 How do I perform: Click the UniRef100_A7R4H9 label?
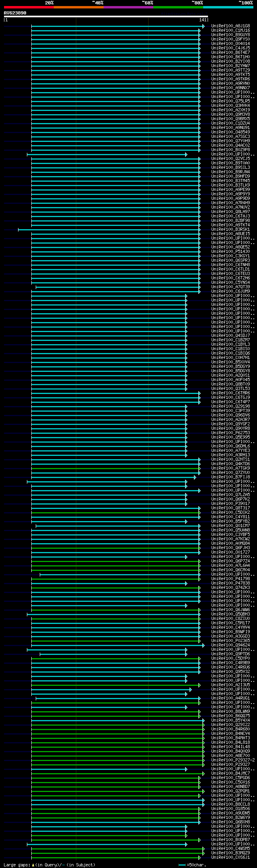230,203
